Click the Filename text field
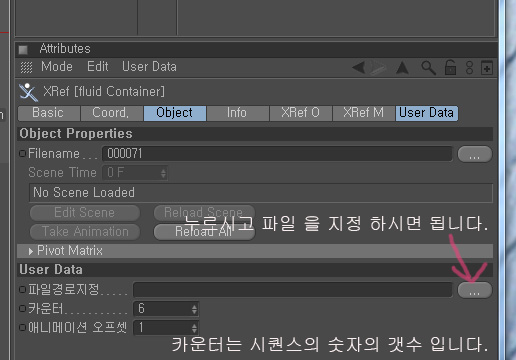The width and height of the screenshot is (516, 360). coord(277,154)
